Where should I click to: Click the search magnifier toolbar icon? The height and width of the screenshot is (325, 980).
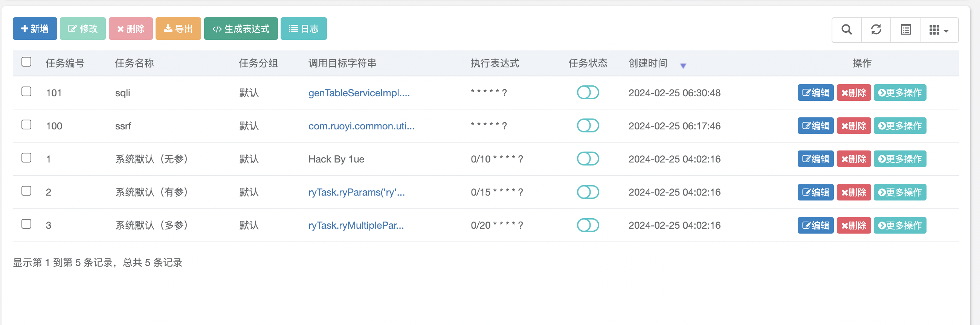846,30
